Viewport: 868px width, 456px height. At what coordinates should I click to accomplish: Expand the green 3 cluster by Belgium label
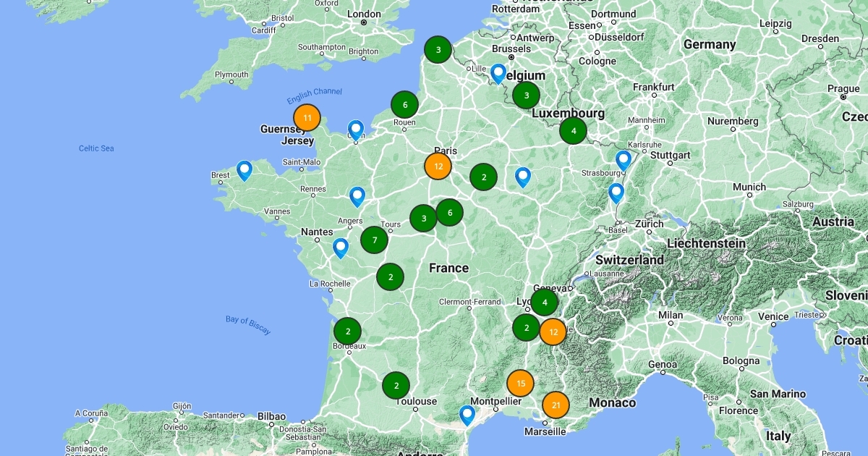coord(526,95)
